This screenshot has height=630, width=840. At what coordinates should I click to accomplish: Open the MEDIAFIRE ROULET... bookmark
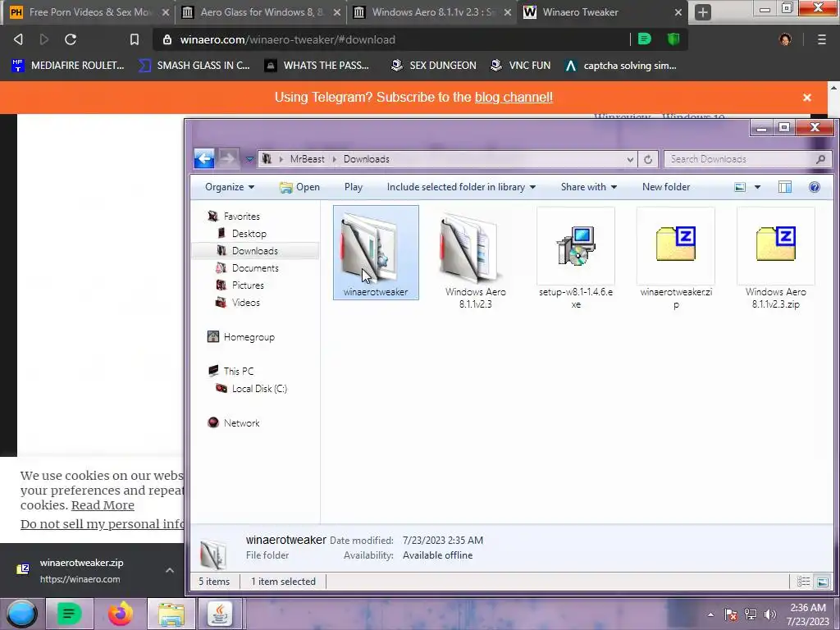[68, 66]
